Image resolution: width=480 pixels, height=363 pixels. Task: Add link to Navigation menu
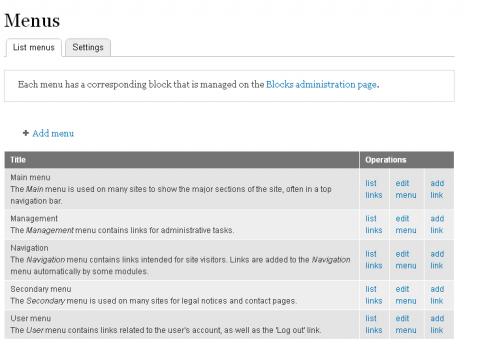coord(437,260)
